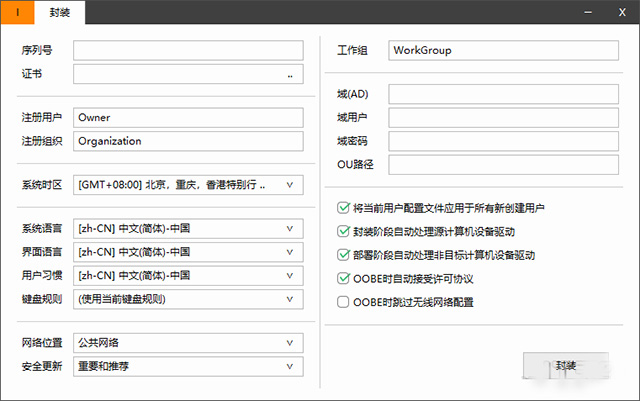Click the 序列号 input field
This screenshot has width=640, height=401.
187,51
